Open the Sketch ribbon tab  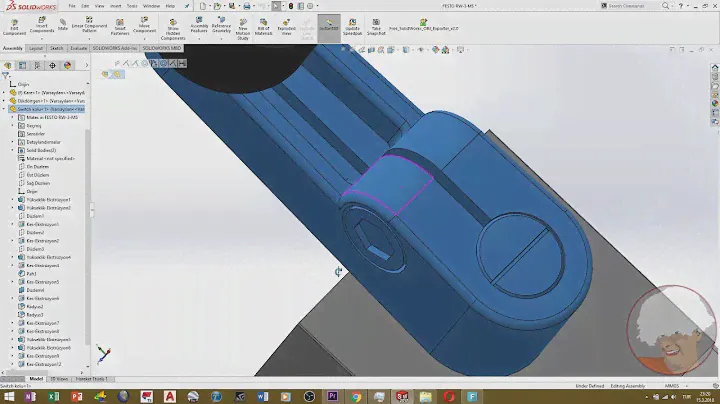click(x=57, y=47)
